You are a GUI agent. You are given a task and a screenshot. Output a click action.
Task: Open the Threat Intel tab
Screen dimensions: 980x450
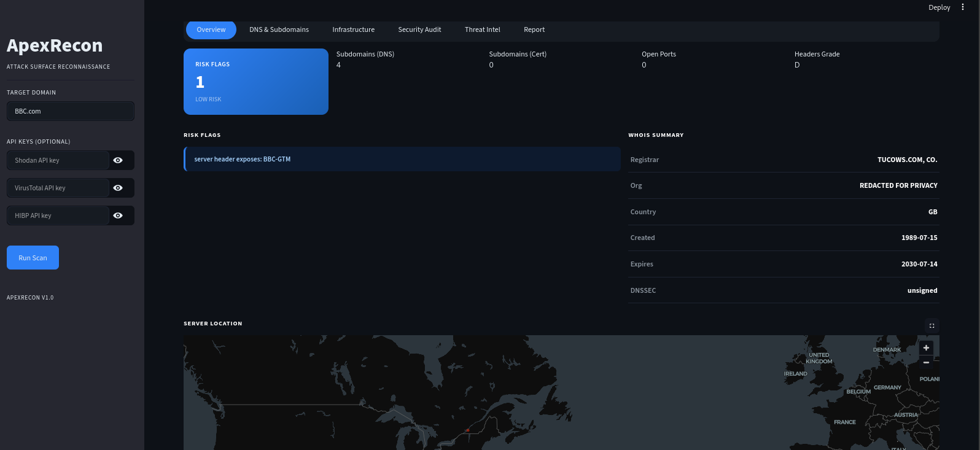pyautogui.click(x=483, y=29)
